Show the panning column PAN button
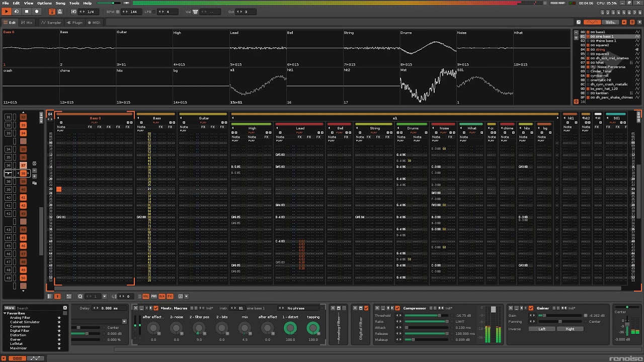This screenshot has height=362, width=644. [154, 296]
